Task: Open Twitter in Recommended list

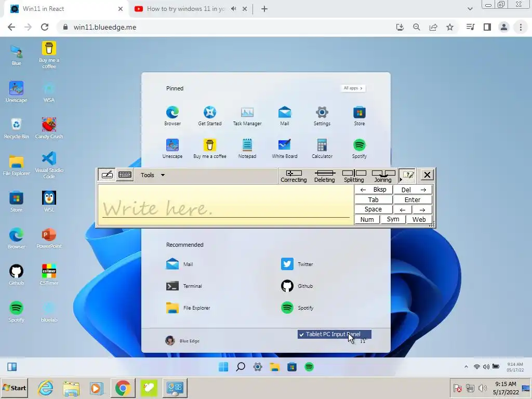Action: click(297, 264)
